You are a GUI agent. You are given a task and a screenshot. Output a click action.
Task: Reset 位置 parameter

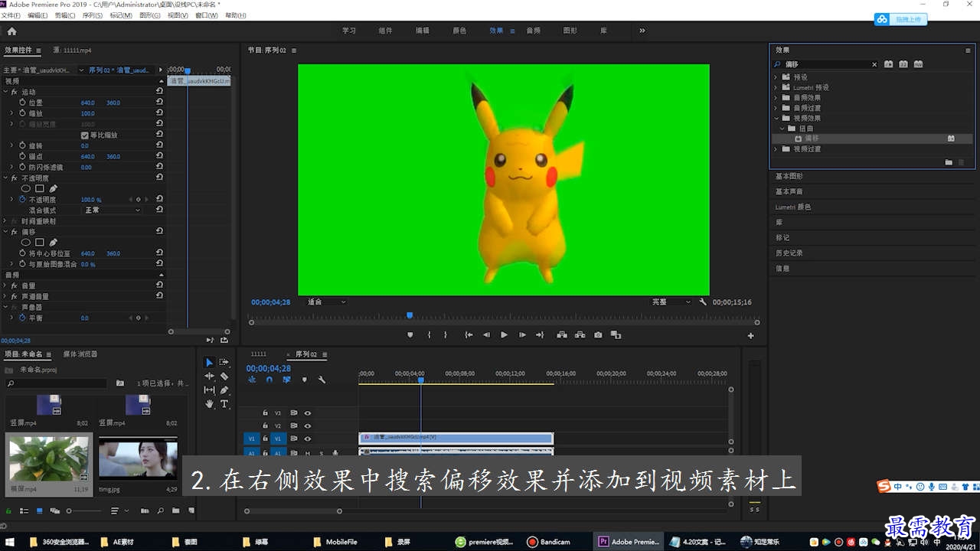[x=159, y=103]
